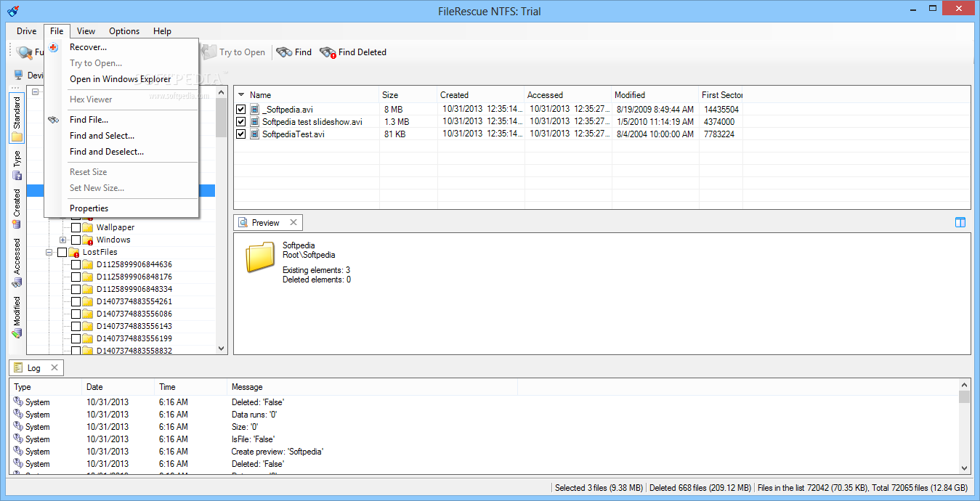The image size is (980, 501).
Task: Click the large Softpedia folder icon in preview
Action: [x=260, y=257]
